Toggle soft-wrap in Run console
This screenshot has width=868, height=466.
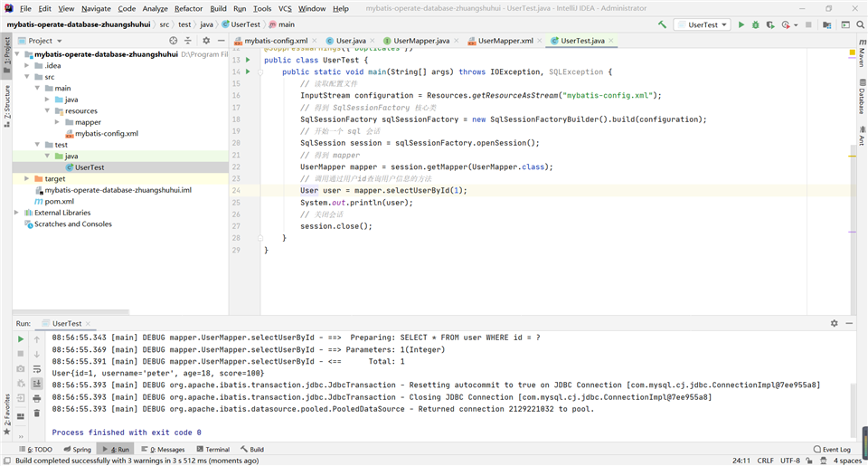36,369
